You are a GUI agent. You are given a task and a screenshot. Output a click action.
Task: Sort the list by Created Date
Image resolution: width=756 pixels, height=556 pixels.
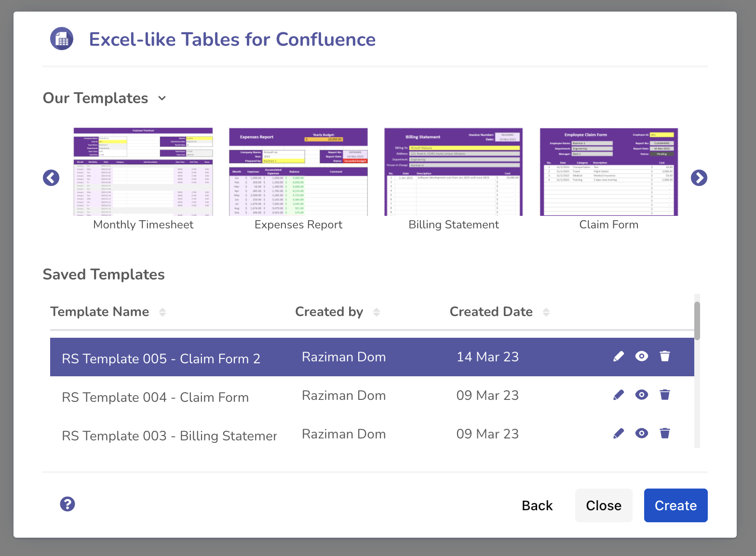(x=546, y=312)
